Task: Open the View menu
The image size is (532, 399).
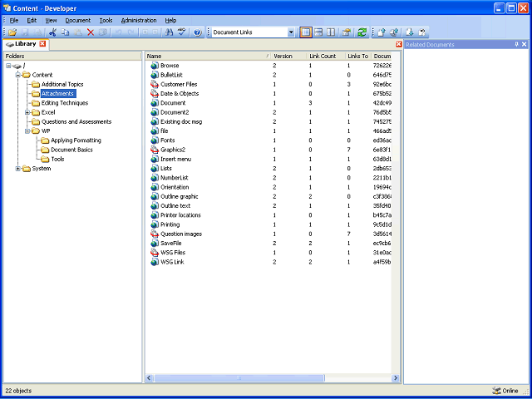Action: [52, 20]
